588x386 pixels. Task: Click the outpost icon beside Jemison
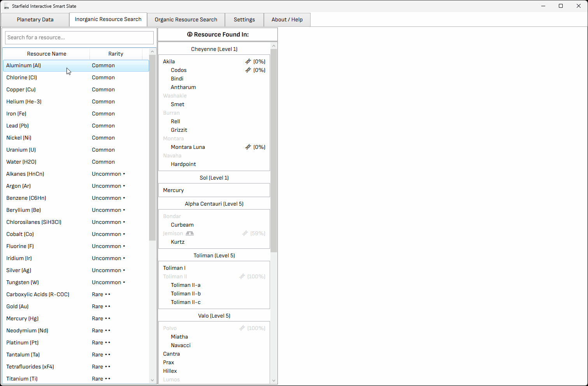click(190, 233)
